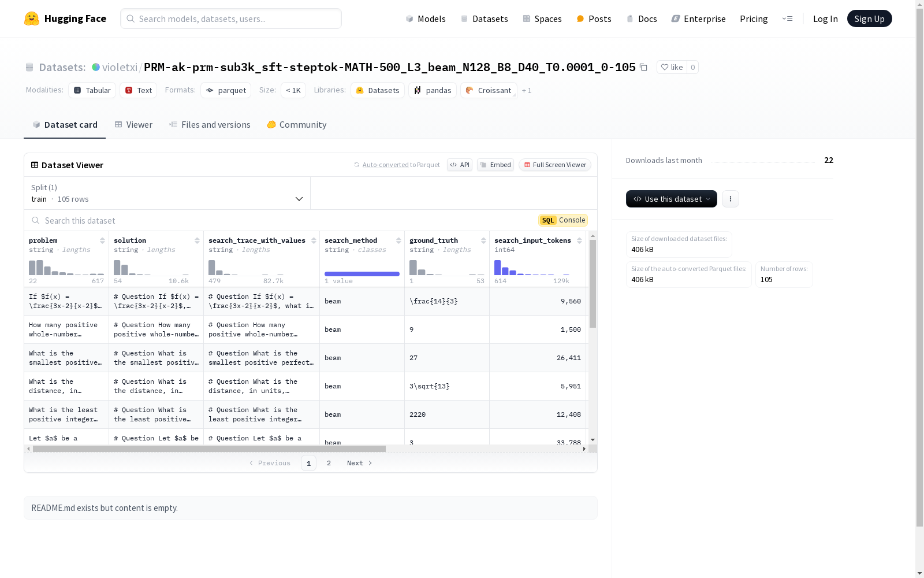Viewport: 924px width, 578px height.
Task: Click the Sign Up button
Action: (x=869, y=18)
